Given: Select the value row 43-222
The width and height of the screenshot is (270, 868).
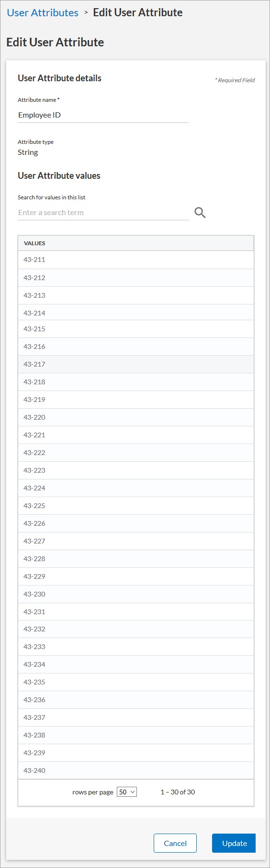Looking at the screenshot, I should click(x=136, y=453).
